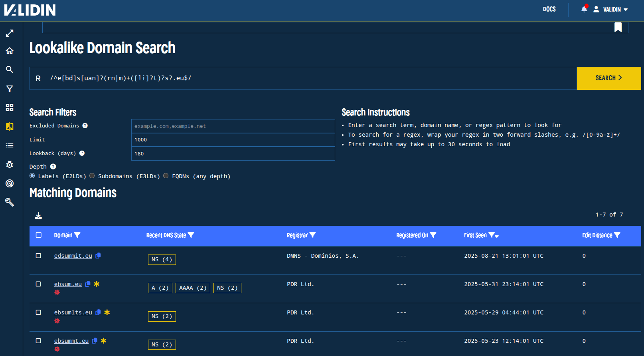Open the wrench tools sidebar icon
This screenshot has height=356, width=644.
10,202
